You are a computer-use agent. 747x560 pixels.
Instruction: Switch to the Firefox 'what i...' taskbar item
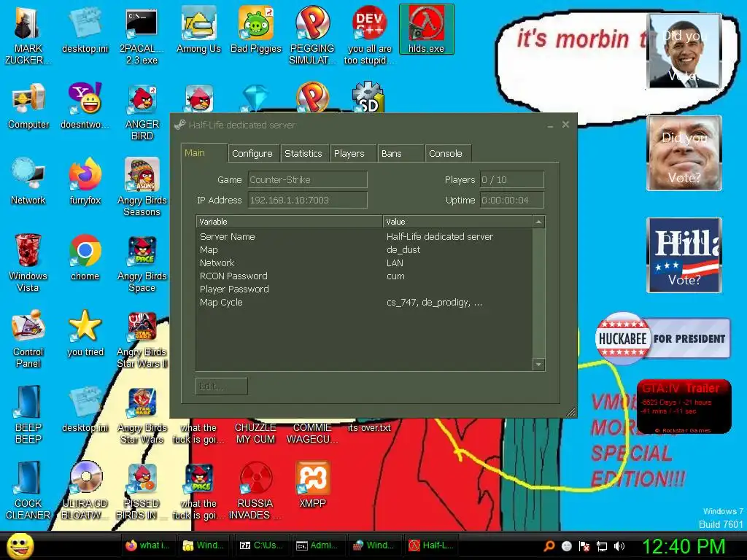click(x=149, y=545)
